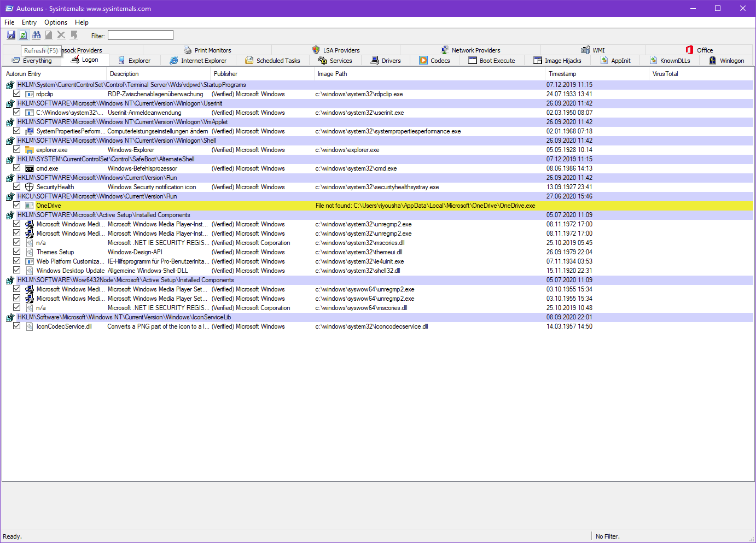Click the Drivers tab computer icon
The image size is (756, 543).
click(x=375, y=60)
